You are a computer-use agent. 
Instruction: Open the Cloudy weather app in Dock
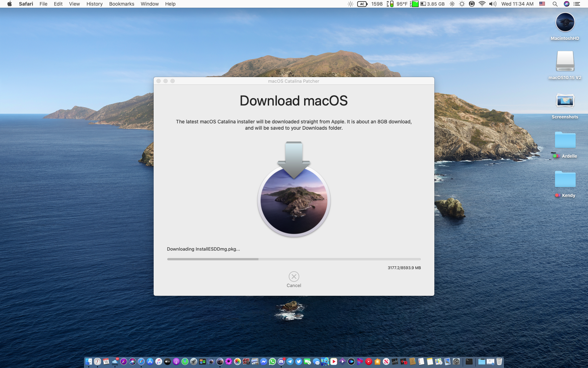pos(115,362)
